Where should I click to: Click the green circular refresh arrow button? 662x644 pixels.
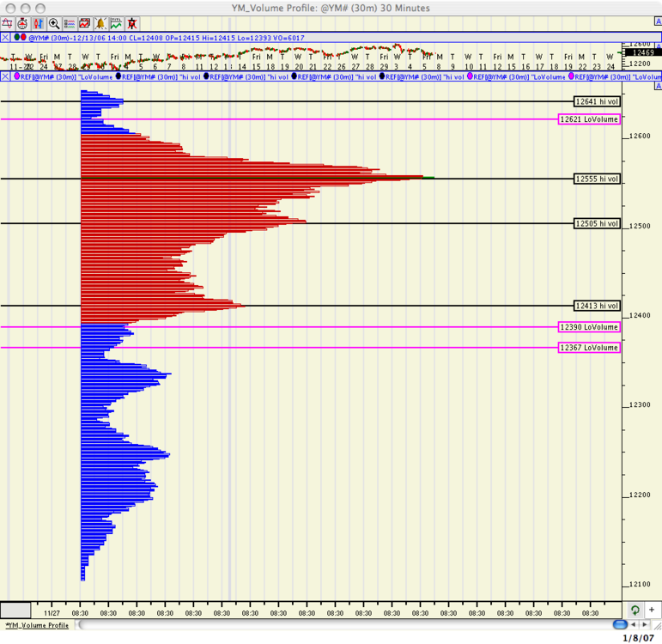click(x=635, y=610)
